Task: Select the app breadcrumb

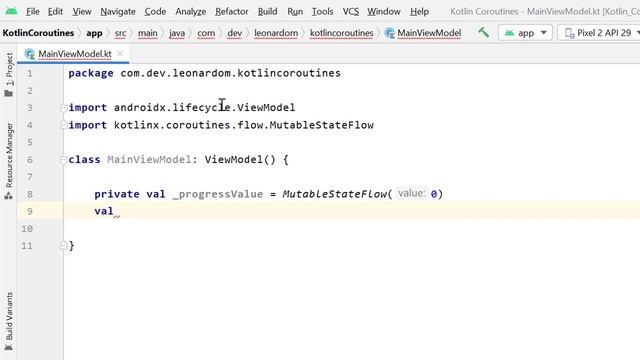Action: [94, 33]
